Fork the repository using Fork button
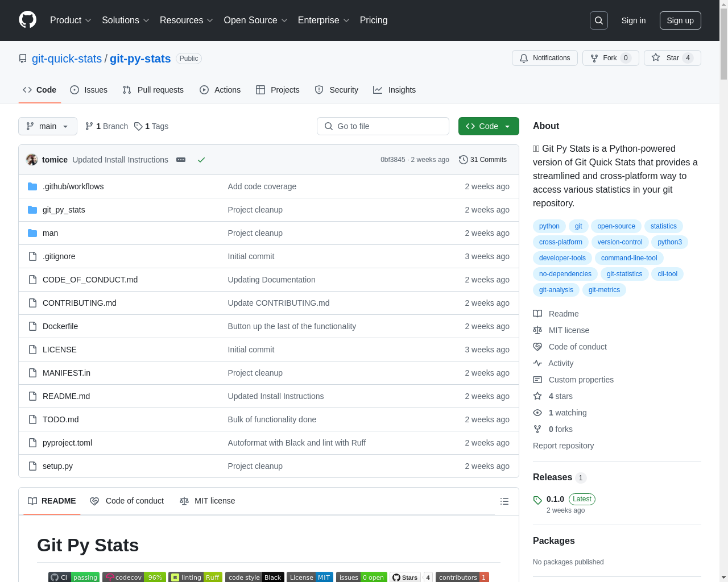Image resolution: width=728 pixels, height=582 pixels. point(610,58)
